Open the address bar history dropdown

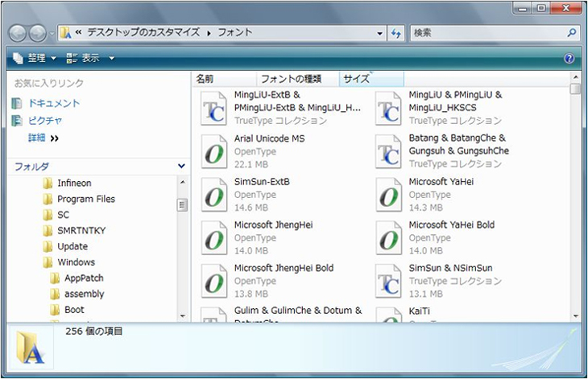(x=380, y=34)
